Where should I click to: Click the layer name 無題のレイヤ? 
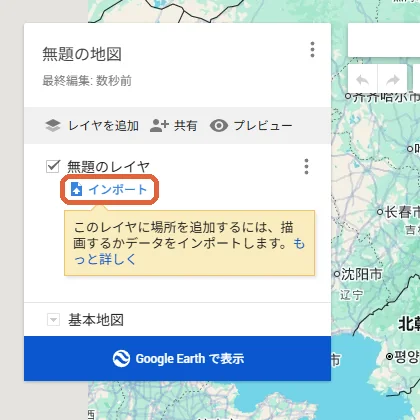click(109, 167)
